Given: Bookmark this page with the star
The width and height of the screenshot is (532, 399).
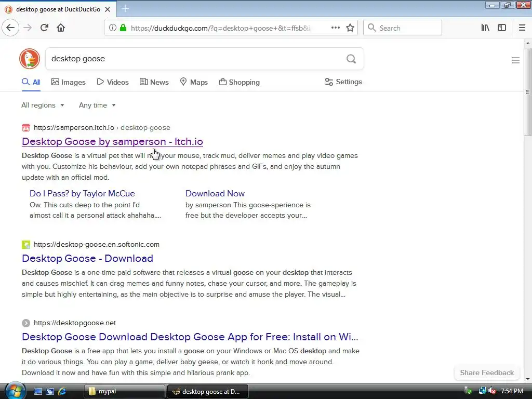Looking at the screenshot, I should click(350, 28).
